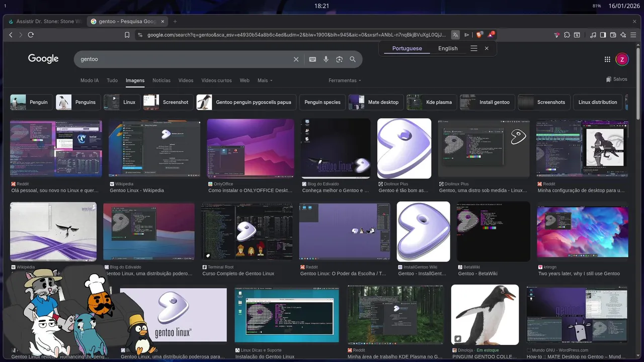Switch to the Vídeos results tab
The image size is (644, 362).
(x=186, y=80)
